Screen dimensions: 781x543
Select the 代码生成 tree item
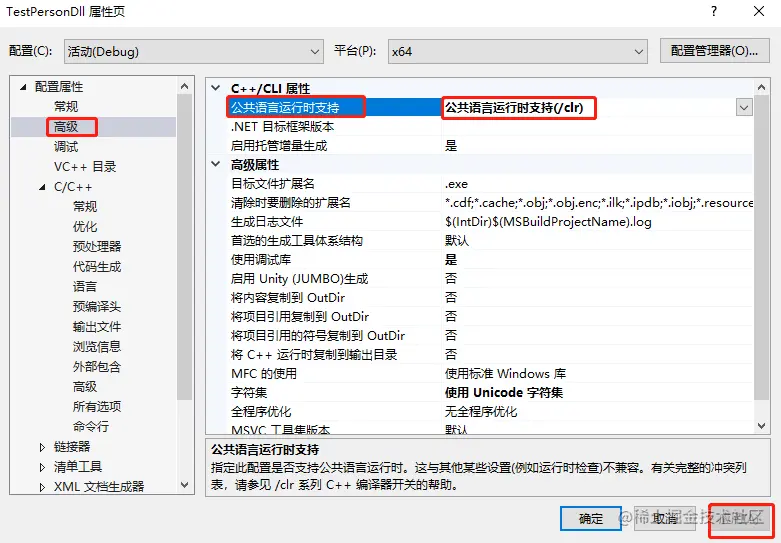pyautogui.click(x=97, y=267)
